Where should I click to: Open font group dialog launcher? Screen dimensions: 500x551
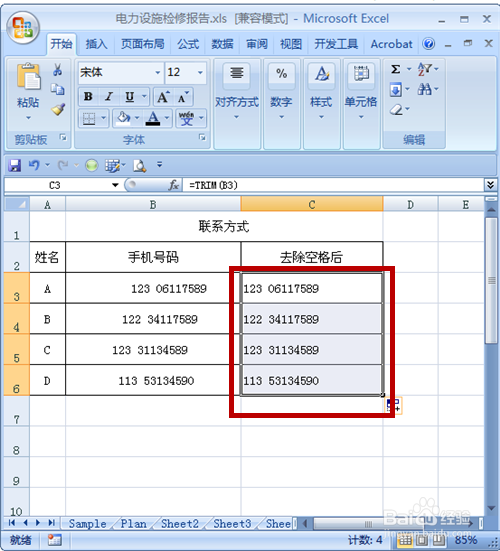[x=202, y=137]
